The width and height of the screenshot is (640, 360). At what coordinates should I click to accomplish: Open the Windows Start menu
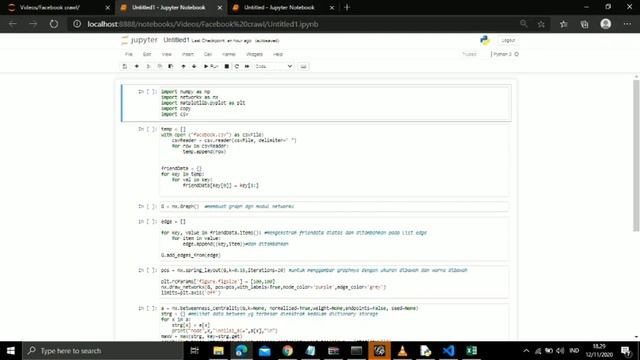[11, 351]
